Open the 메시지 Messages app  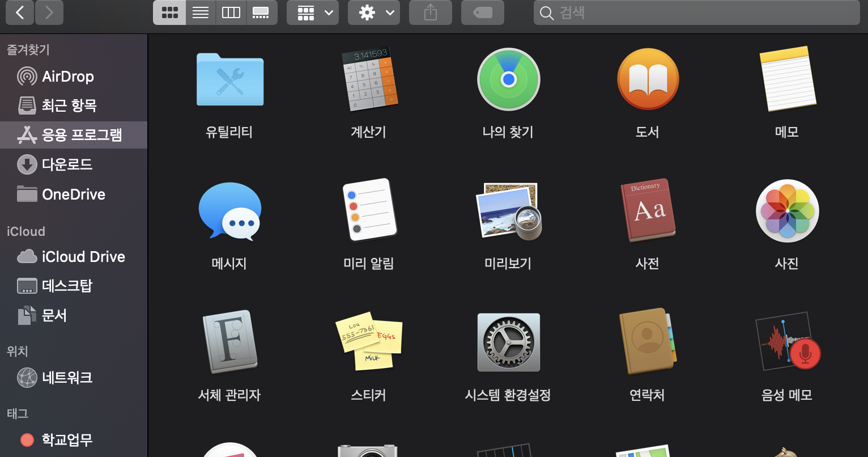point(229,211)
